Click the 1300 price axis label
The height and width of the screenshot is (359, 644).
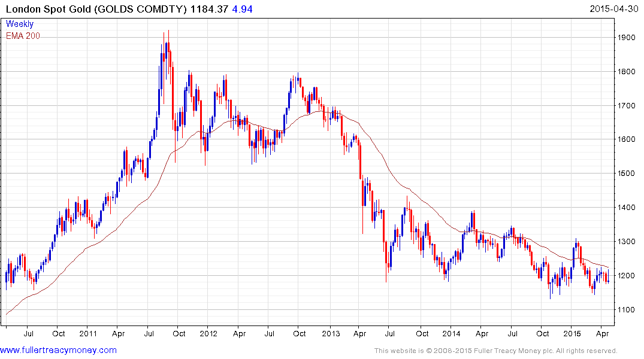pyautogui.click(x=627, y=242)
